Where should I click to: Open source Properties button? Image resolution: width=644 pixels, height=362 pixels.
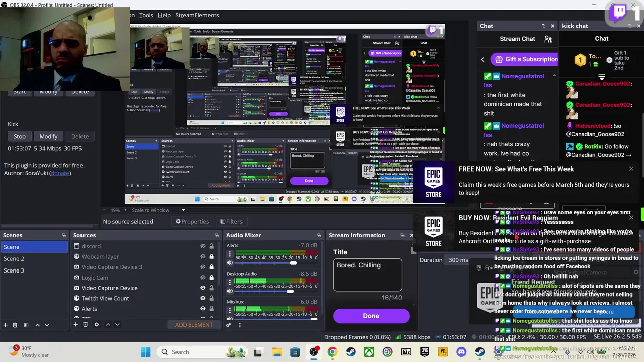pyautogui.click(x=192, y=221)
